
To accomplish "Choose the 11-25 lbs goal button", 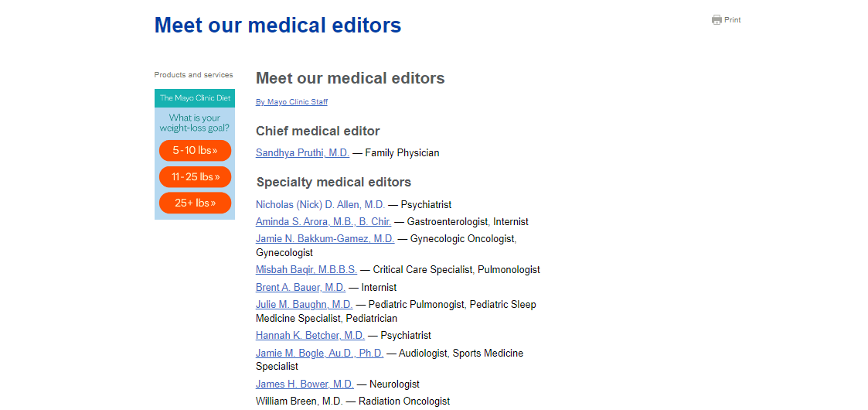I will click(195, 176).
